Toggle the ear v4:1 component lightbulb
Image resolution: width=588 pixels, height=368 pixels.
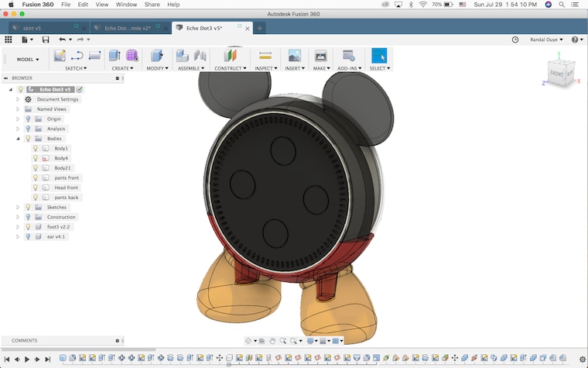28,236
